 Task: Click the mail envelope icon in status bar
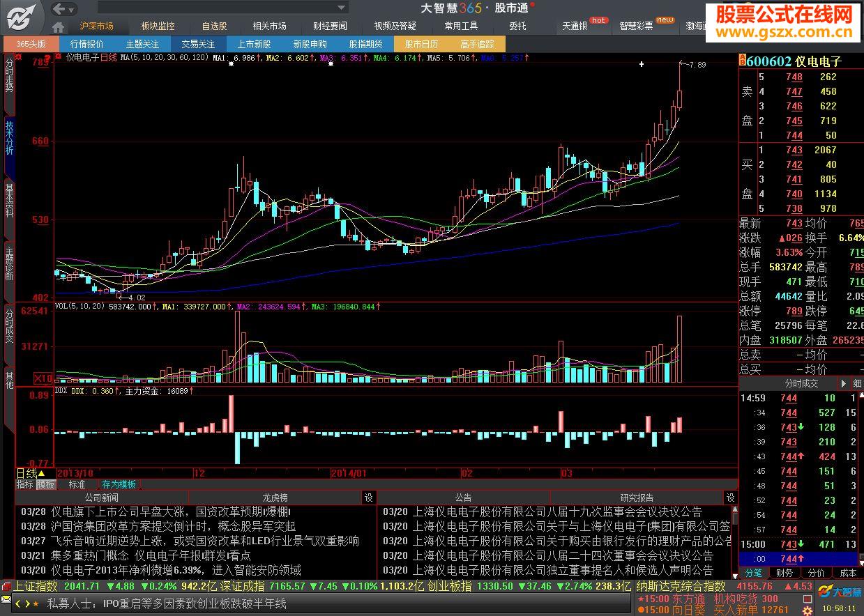point(6,599)
